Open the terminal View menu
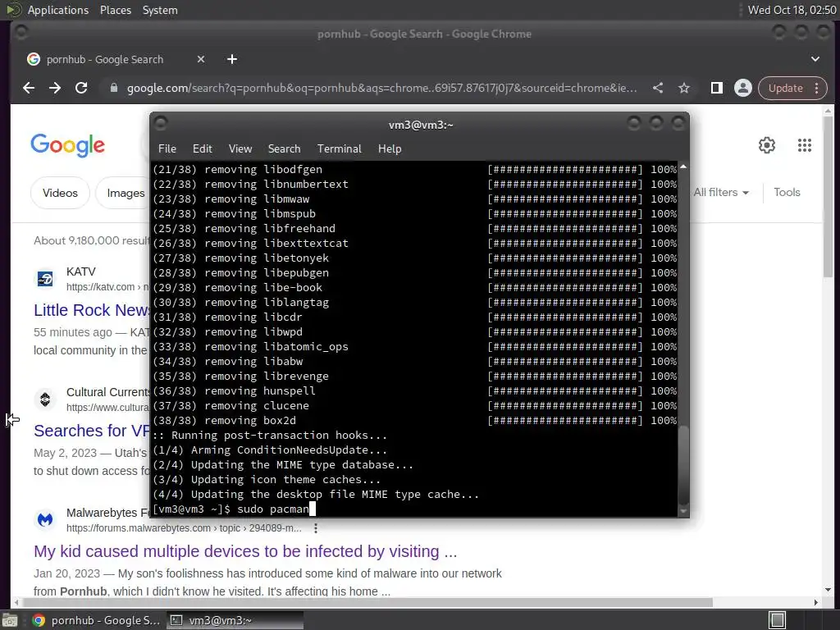Viewport: 840px width, 630px height. (x=240, y=149)
